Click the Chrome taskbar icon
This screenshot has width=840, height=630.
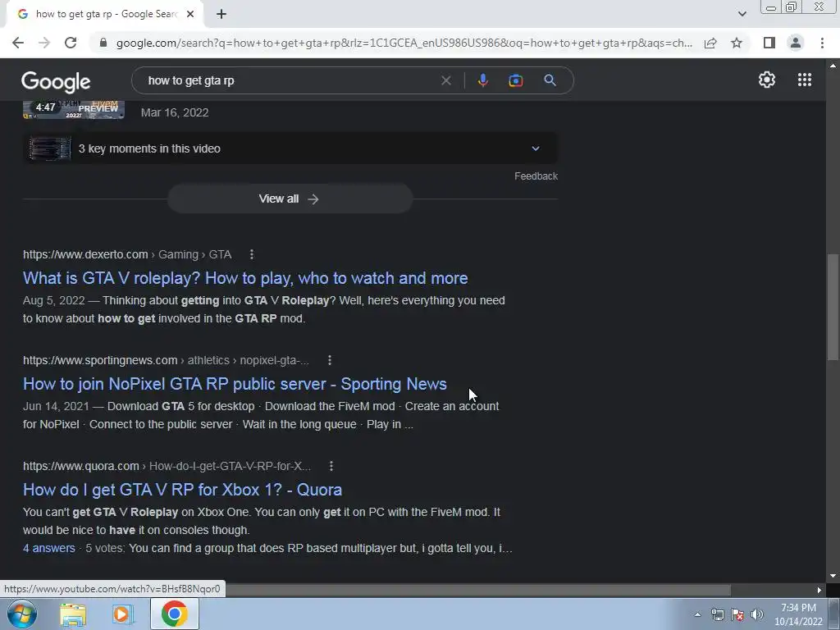click(174, 614)
